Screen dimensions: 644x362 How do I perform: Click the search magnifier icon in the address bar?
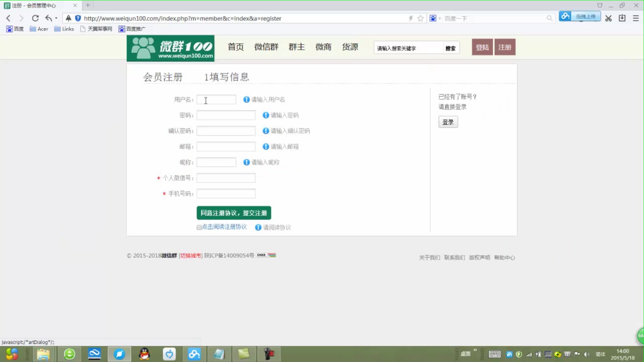(x=549, y=18)
